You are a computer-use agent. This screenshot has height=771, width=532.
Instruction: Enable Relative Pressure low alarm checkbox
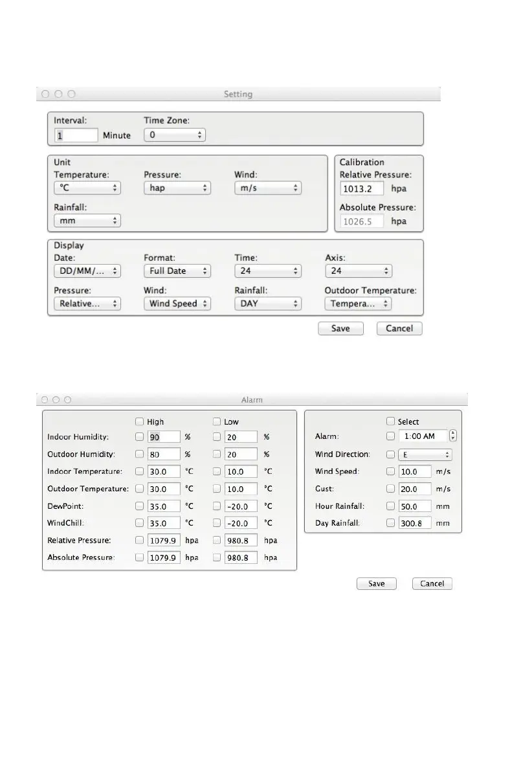217,541
